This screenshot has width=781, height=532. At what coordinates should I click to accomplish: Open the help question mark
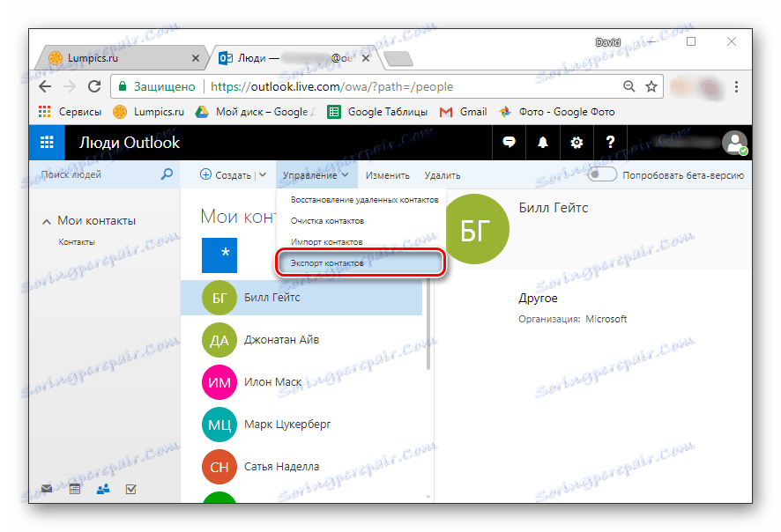(x=610, y=143)
